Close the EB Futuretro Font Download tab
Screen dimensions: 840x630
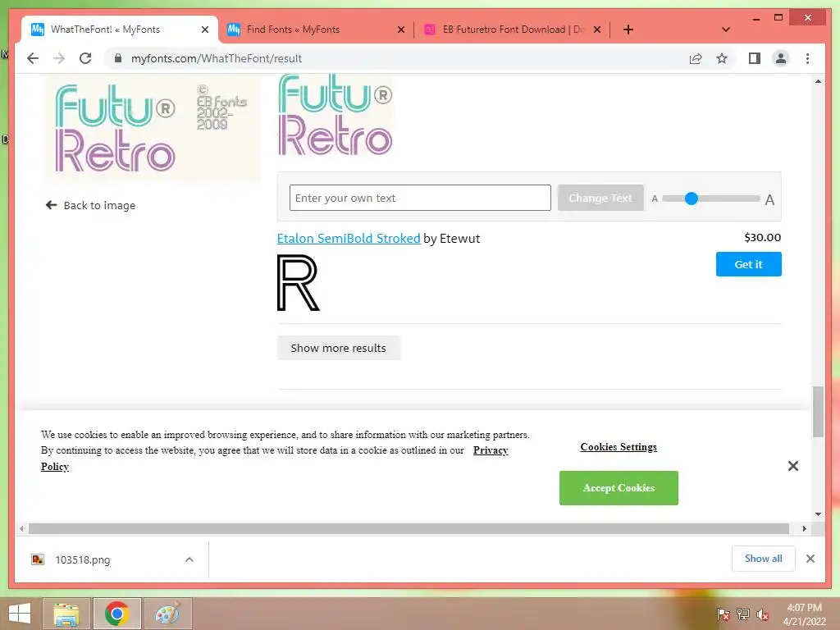[597, 30]
